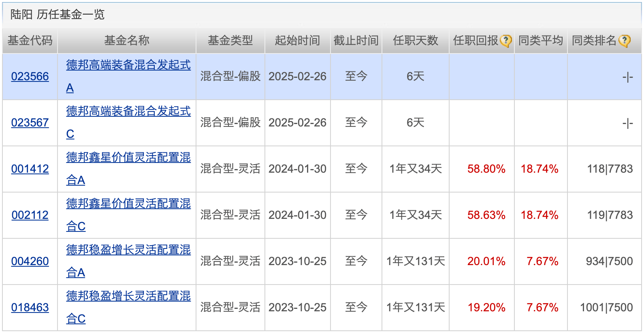Click the 基金名称 column header
Screen dimensions: 644x334
127,41
